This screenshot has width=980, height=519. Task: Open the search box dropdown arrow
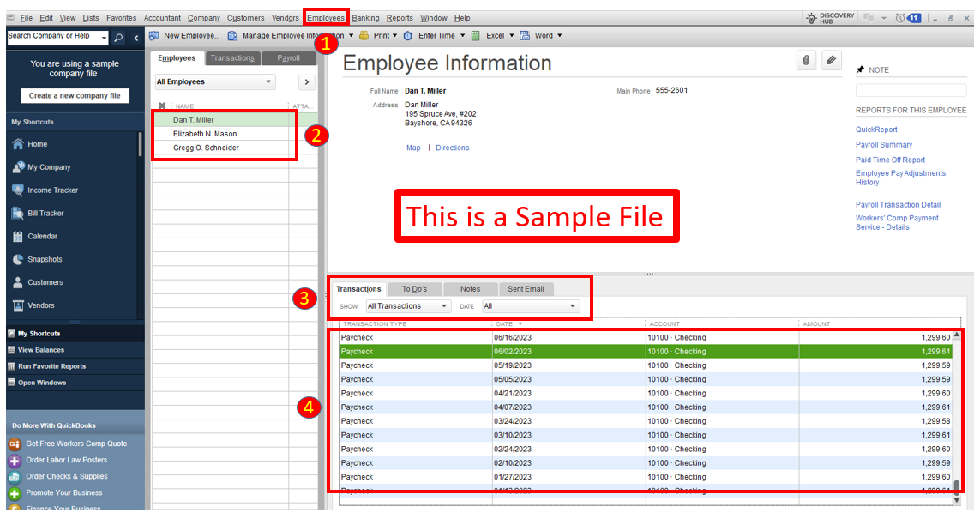(x=104, y=38)
